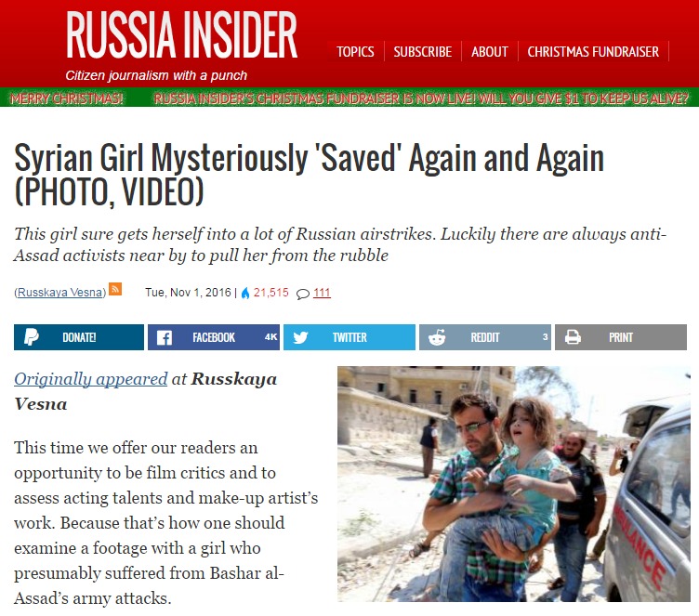Go to the CHRISTMAS FUNDRAISER page

coord(593,52)
